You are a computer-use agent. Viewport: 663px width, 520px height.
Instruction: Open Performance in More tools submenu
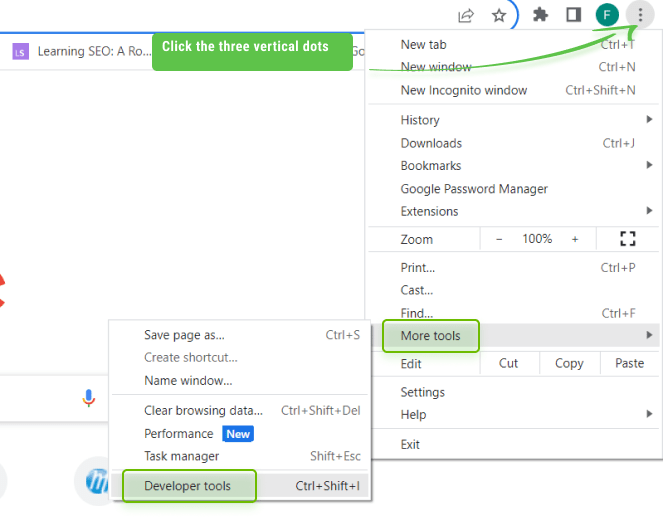[240, 434]
